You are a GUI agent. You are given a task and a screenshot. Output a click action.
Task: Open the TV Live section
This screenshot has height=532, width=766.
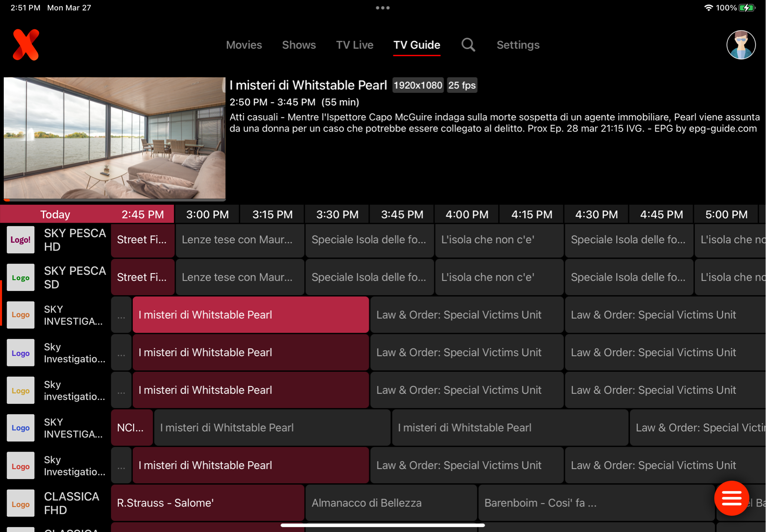[x=355, y=45]
